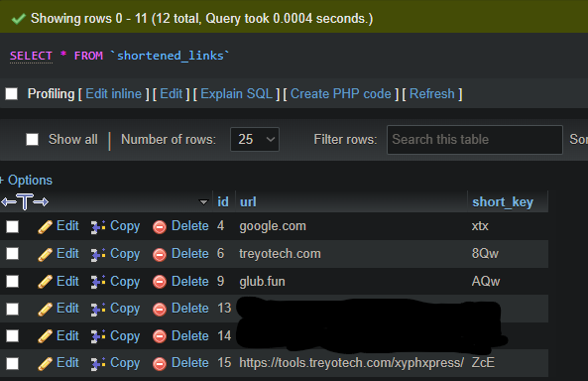Click red Delete icon for row id 14
Screen dimensions: 588x381
point(160,336)
